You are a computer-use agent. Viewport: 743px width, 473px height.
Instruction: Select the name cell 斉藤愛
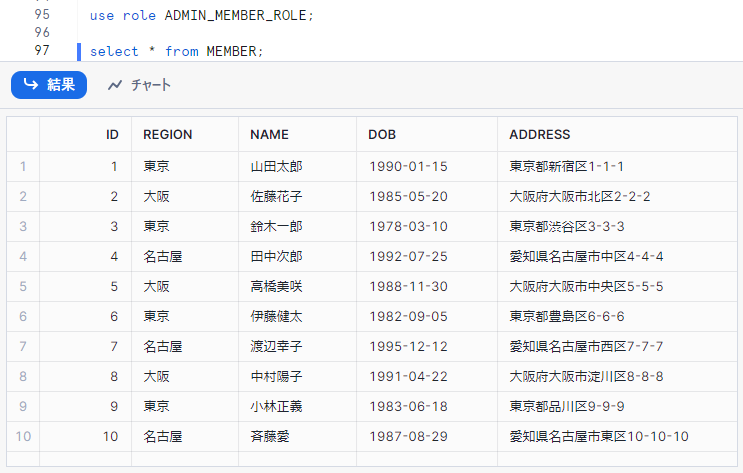tap(297, 437)
